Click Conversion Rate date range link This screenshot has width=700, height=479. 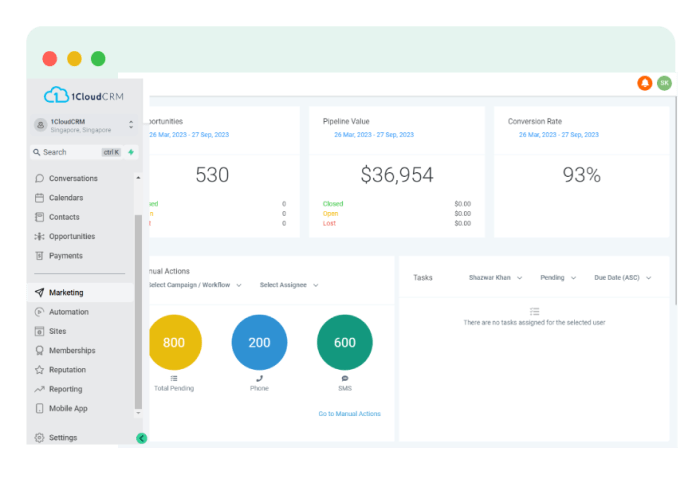click(x=559, y=134)
